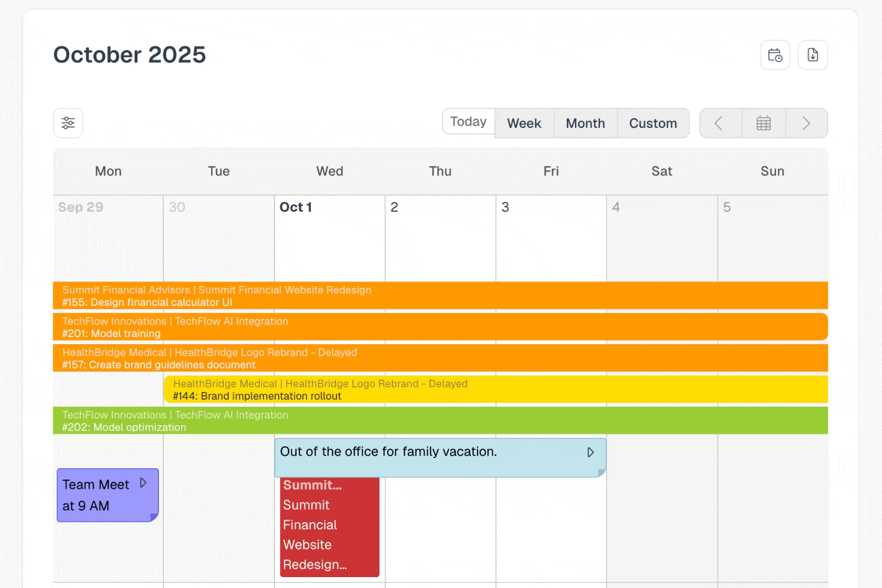Go to previous period with left chevron
Viewport: 882px width, 588px height.
719,124
